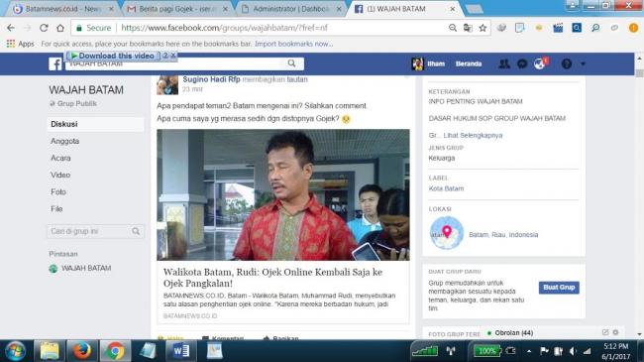Open Sugino Hadi Rfp profile

(x=211, y=79)
